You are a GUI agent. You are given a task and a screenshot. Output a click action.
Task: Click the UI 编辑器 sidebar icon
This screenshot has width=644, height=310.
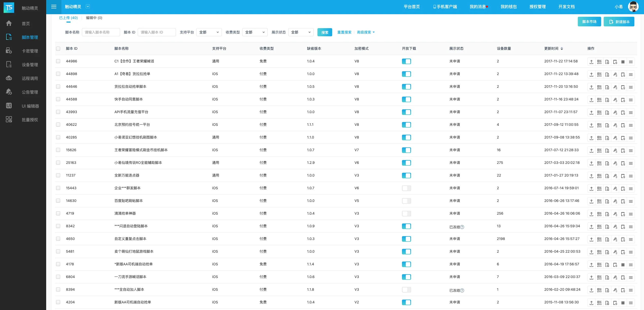pos(9,106)
